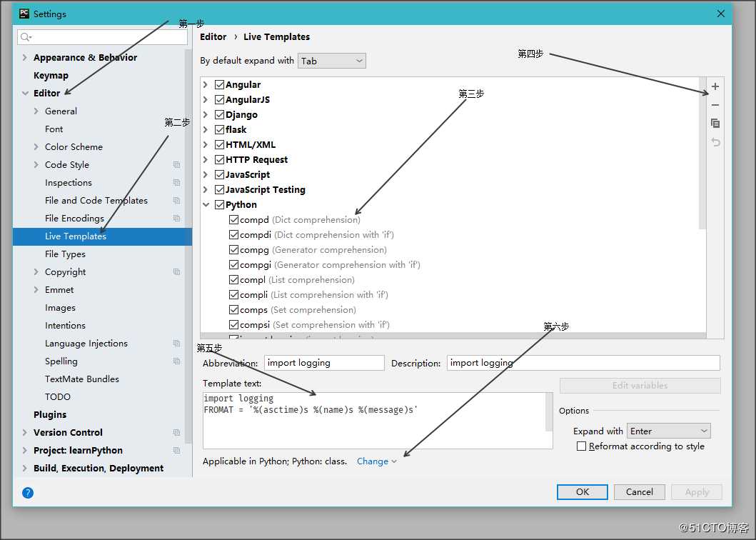The height and width of the screenshot is (540, 756).
Task: Toggle the Django template group checkbox
Action: [219, 114]
